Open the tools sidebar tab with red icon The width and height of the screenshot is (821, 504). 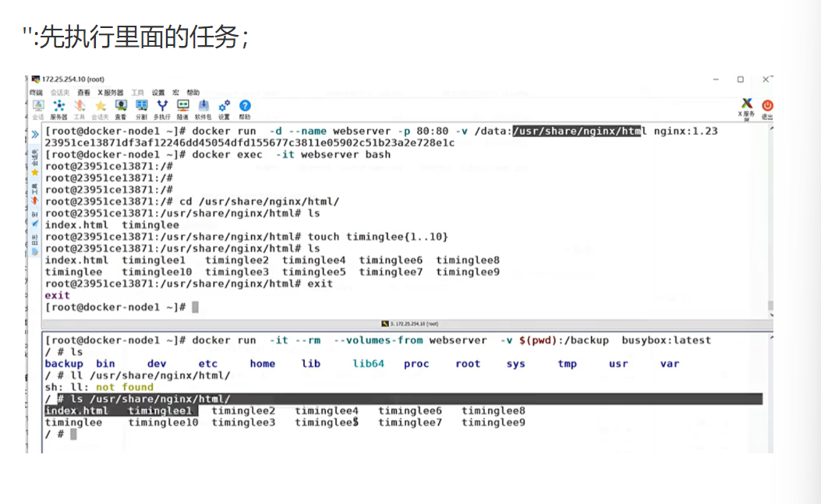(x=35, y=194)
